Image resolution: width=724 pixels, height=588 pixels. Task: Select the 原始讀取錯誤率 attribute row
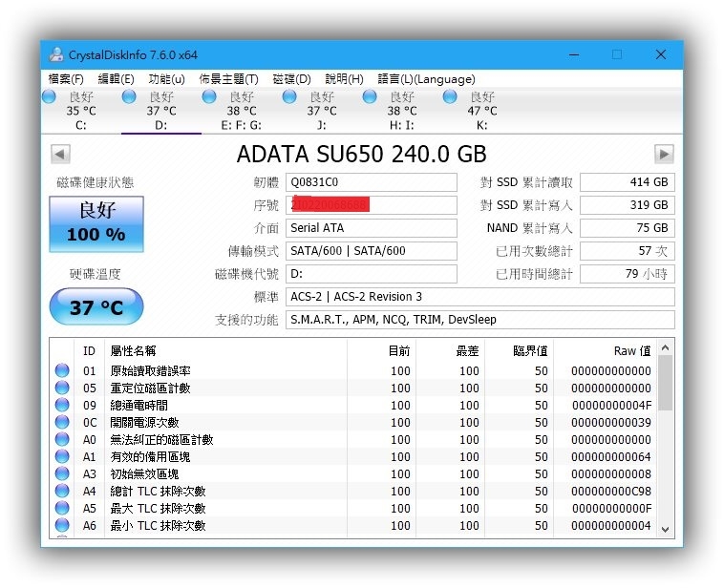pos(352,370)
